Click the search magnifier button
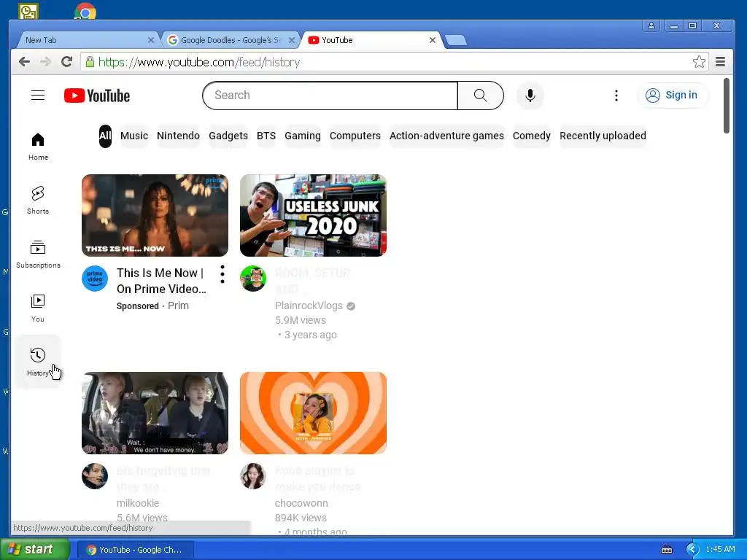 pyautogui.click(x=480, y=96)
